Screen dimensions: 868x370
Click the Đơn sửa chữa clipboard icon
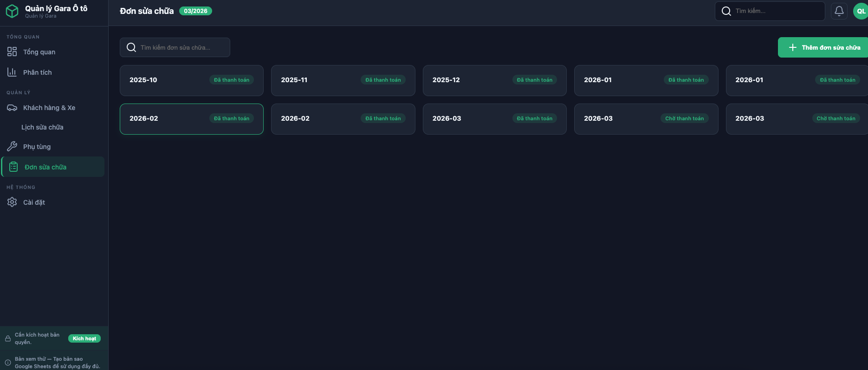pyautogui.click(x=13, y=167)
